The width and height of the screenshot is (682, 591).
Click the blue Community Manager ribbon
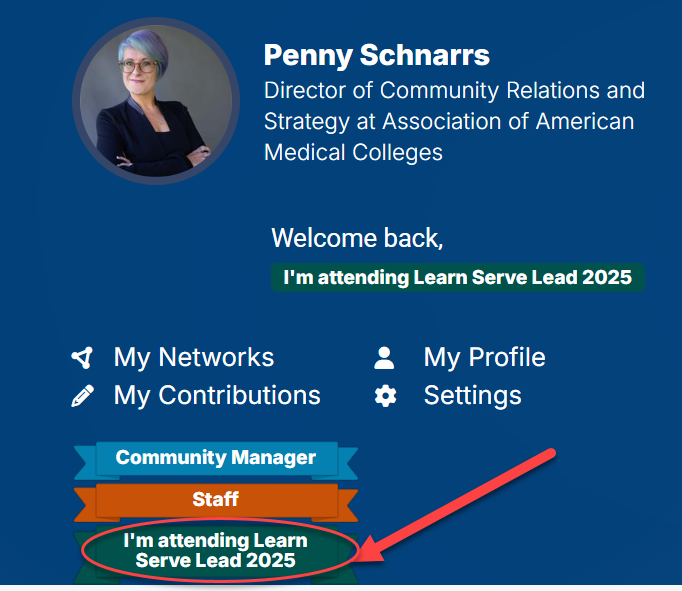point(216,458)
